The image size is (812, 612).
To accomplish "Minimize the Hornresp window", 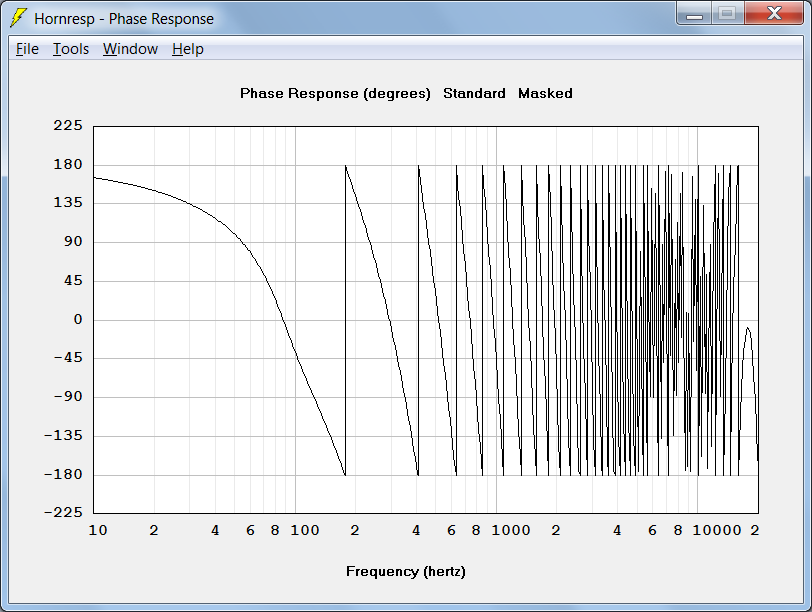I will 694,13.
